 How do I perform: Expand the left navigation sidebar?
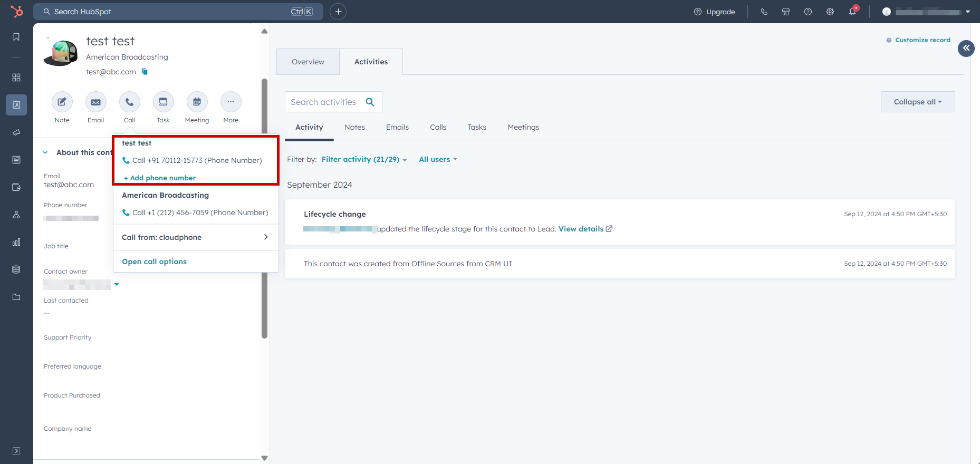point(16,451)
